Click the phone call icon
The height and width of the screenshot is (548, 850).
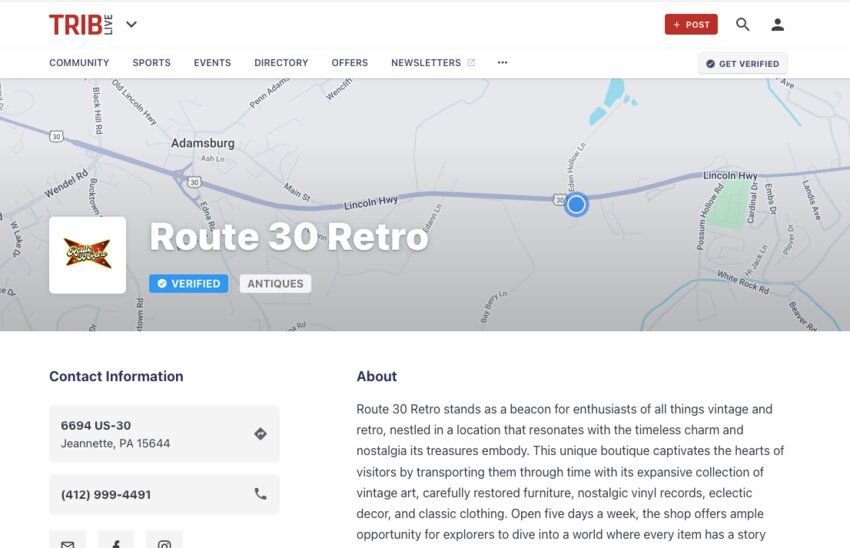(x=260, y=494)
